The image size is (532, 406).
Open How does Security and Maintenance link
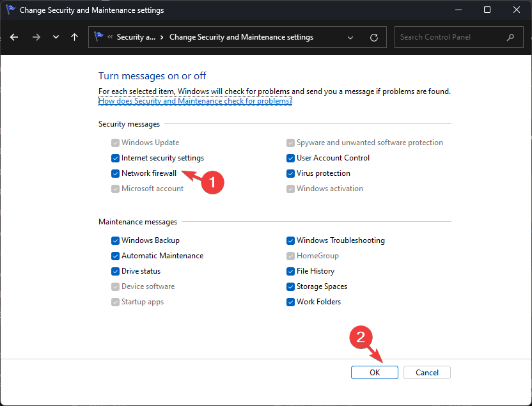(195, 101)
